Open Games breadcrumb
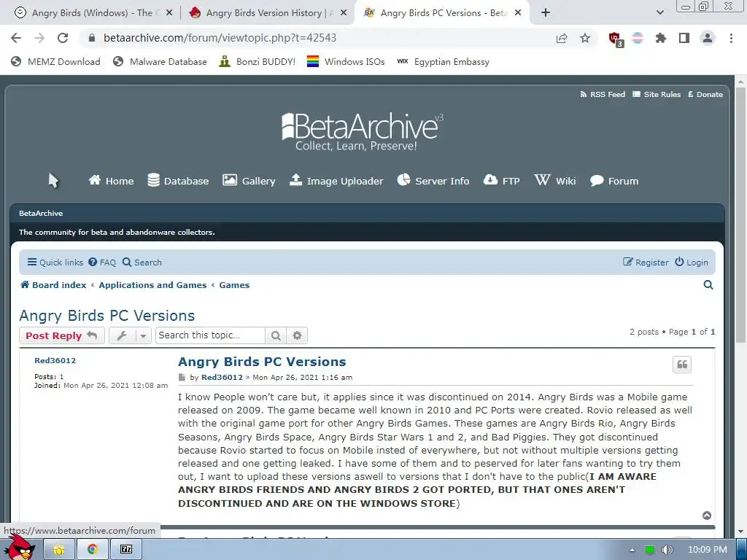The height and width of the screenshot is (560, 747). (x=234, y=285)
